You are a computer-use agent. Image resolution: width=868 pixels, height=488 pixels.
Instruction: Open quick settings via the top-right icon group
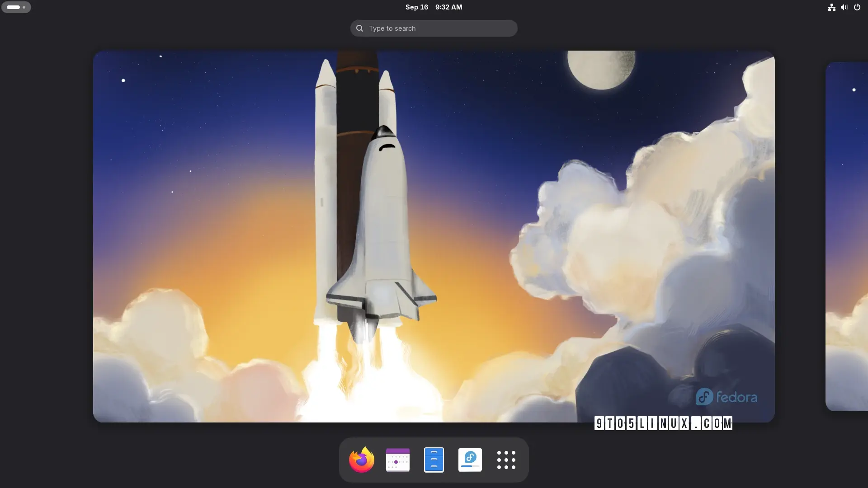point(844,7)
